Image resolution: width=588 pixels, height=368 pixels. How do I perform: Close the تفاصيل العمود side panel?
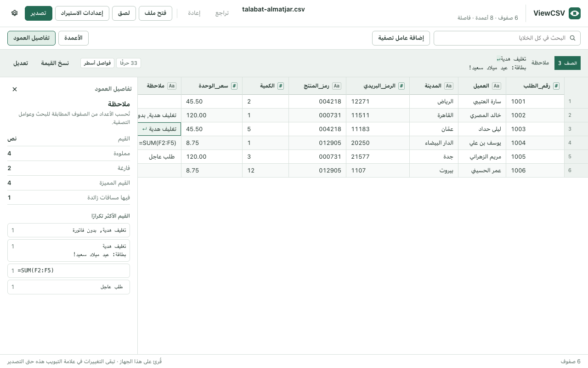click(15, 89)
